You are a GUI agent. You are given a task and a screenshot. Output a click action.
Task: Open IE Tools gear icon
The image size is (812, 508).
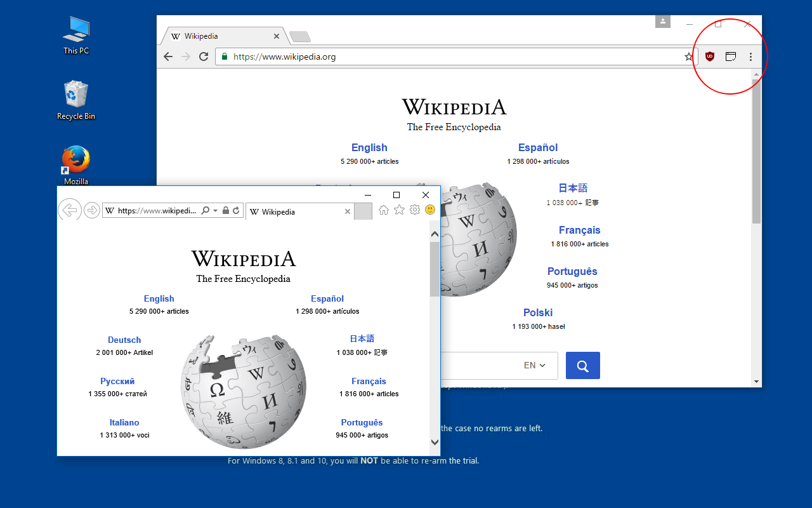pos(415,210)
